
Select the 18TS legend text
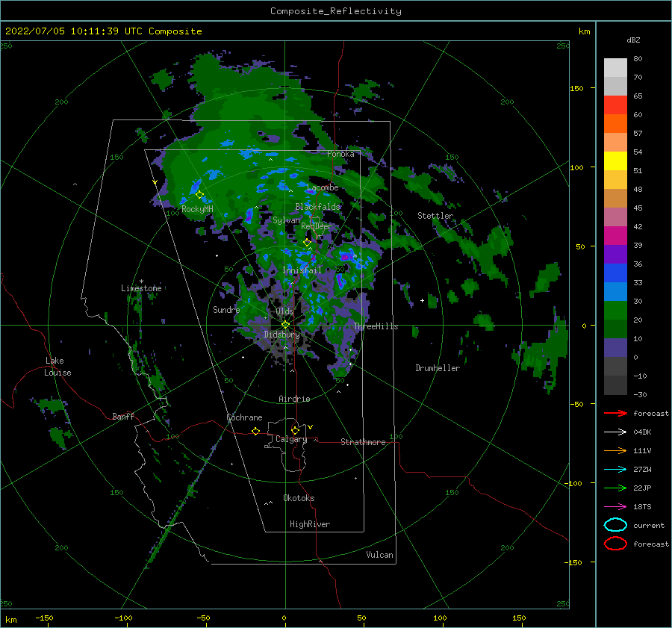[642, 507]
